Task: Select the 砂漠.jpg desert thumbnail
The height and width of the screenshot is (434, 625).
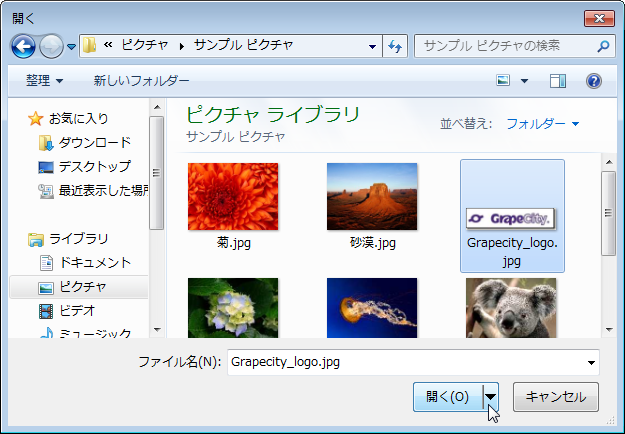Action: 372,197
